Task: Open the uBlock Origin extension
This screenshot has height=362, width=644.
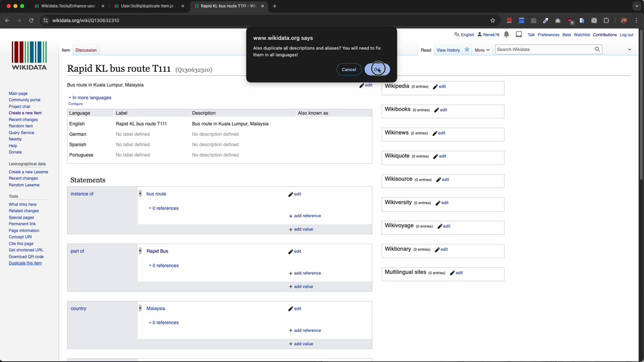Action: 570,20
